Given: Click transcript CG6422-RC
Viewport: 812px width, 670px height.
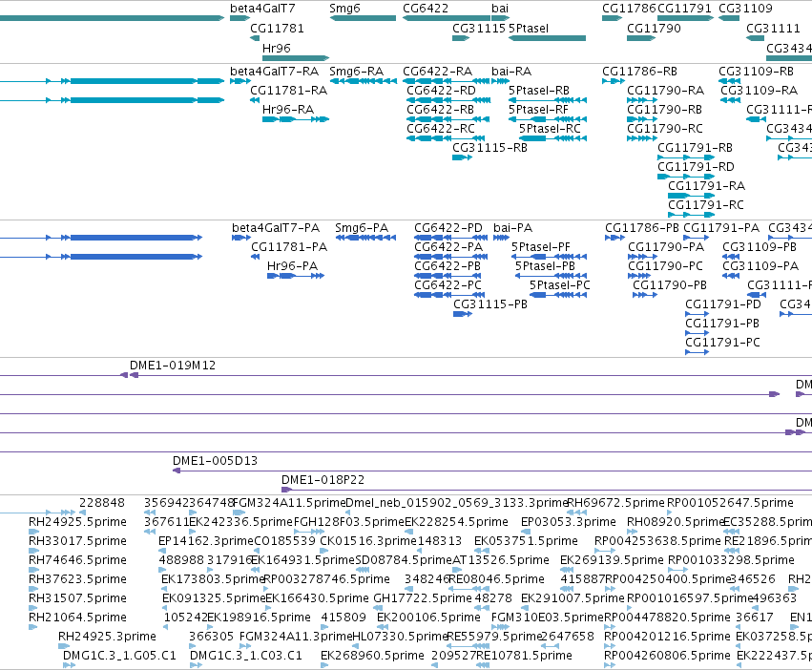Looking at the screenshot, I should pos(441,129).
